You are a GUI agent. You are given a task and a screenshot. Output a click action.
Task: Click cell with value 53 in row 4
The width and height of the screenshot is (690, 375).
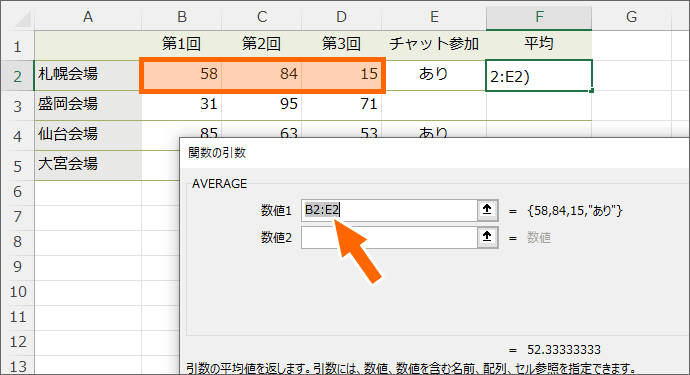(341, 129)
